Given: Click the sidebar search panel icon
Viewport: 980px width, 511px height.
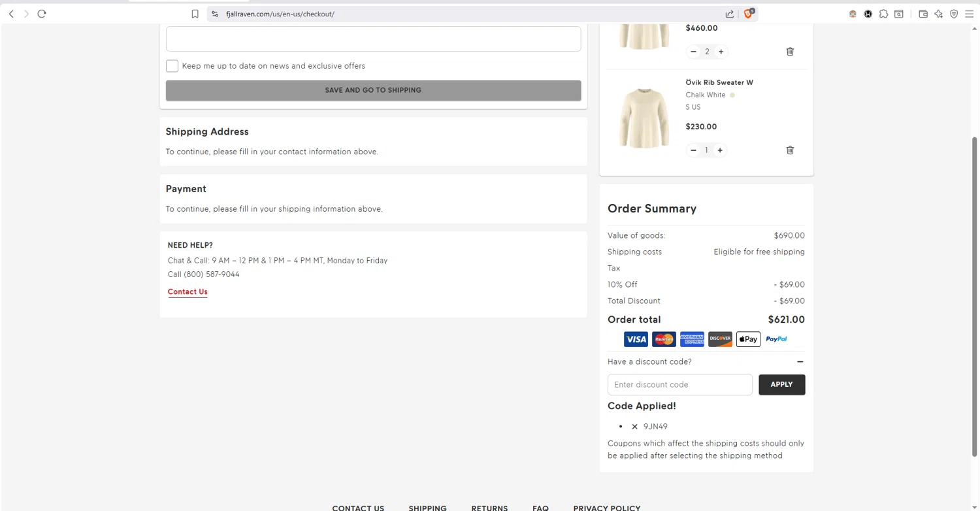Looking at the screenshot, I should [x=899, y=14].
